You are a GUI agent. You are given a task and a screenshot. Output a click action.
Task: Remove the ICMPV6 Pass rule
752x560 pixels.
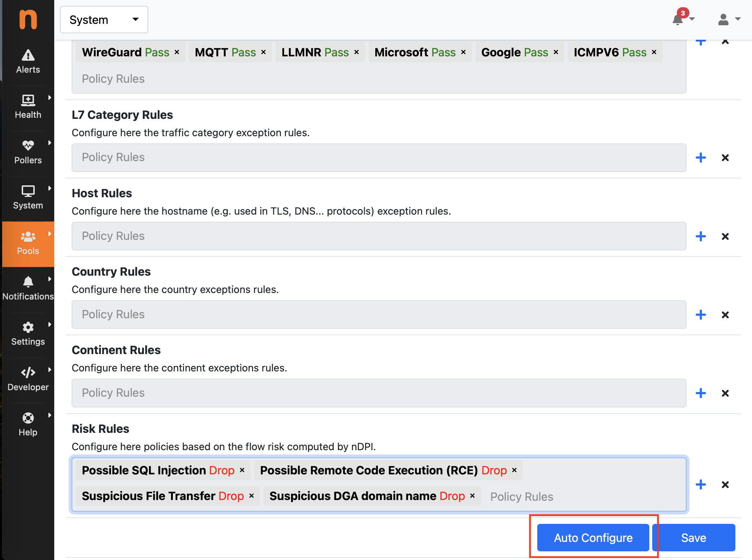(x=654, y=52)
